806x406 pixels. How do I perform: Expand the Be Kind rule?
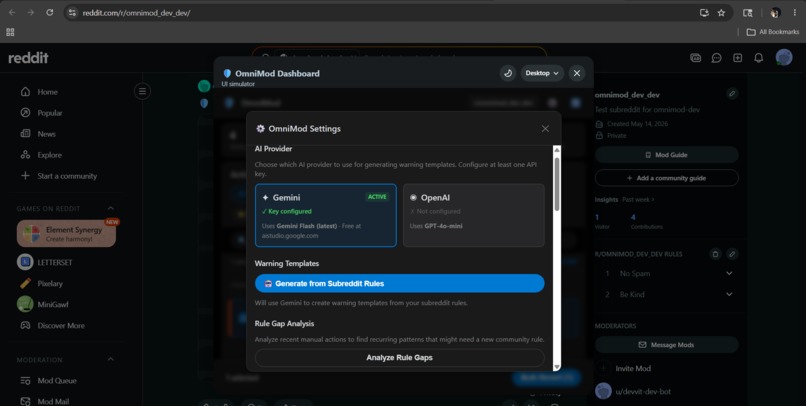point(729,294)
